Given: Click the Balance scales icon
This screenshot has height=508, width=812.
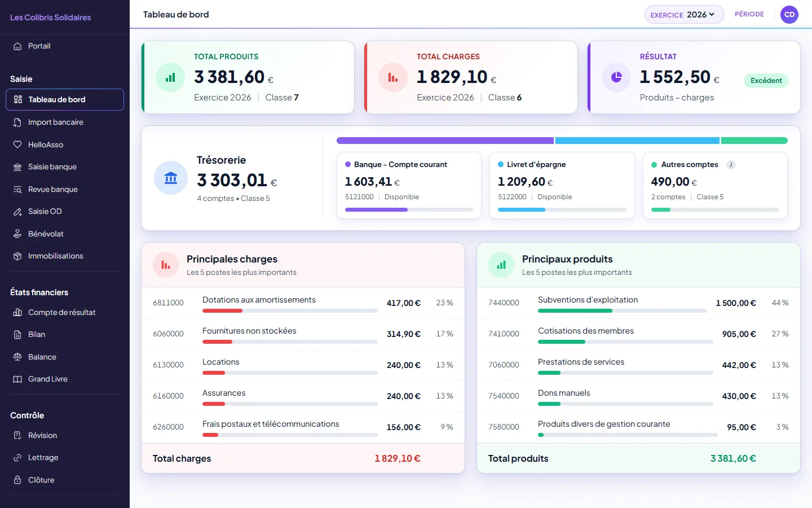Looking at the screenshot, I should (x=17, y=357).
